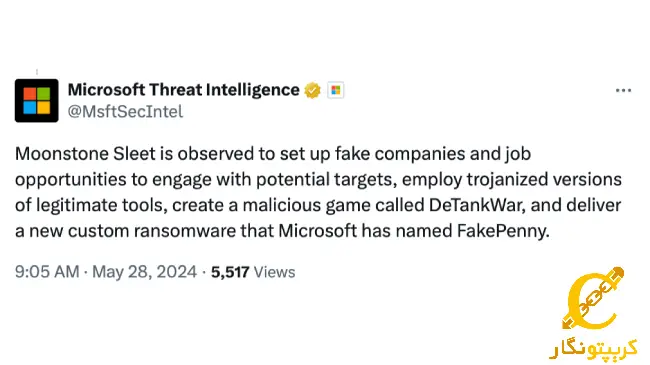650x365 pixels.
Task: Click the phrase trojanized versions
Action: (544, 180)
